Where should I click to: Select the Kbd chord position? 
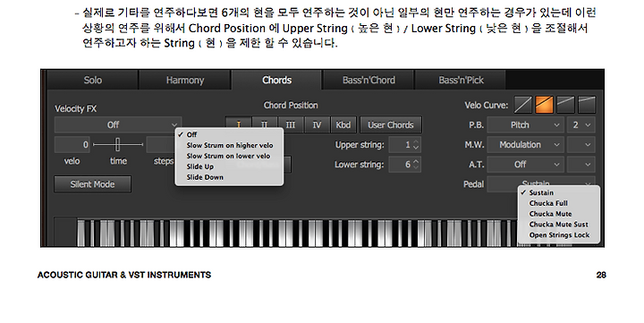point(343,124)
